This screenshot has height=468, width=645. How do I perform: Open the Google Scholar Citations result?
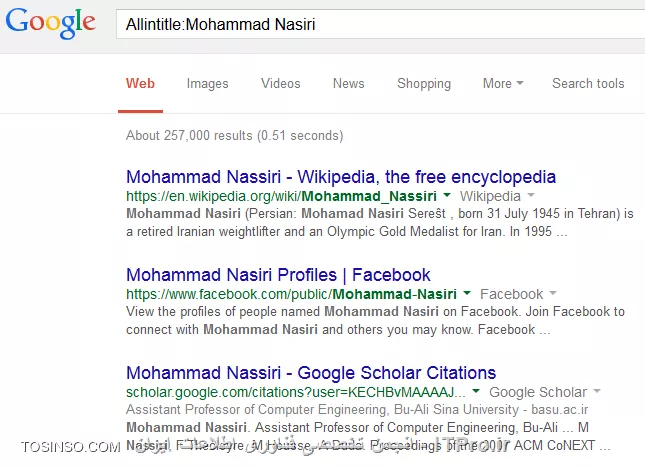[x=311, y=373]
